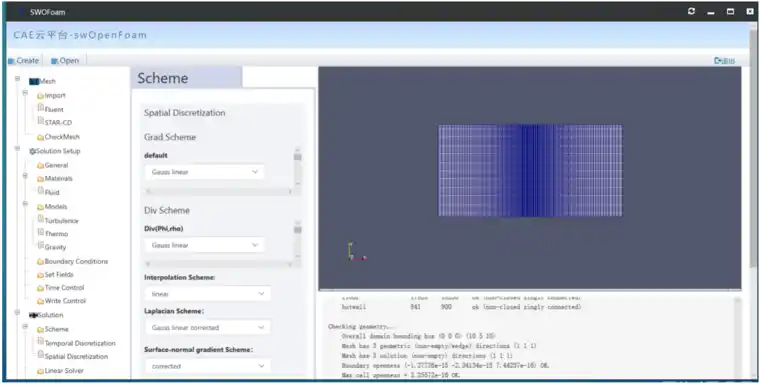Select the Turbulence model item

(x=58, y=220)
